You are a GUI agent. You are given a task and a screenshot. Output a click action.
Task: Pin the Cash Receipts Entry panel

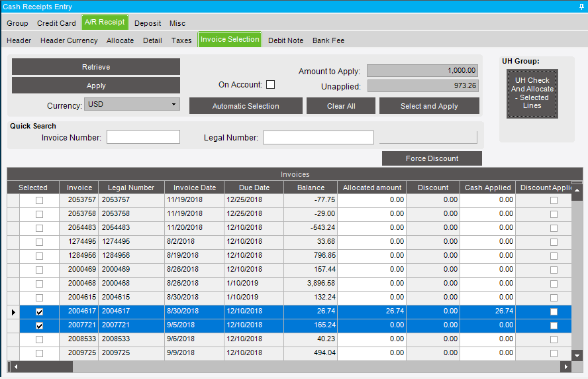tap(581, 6)
